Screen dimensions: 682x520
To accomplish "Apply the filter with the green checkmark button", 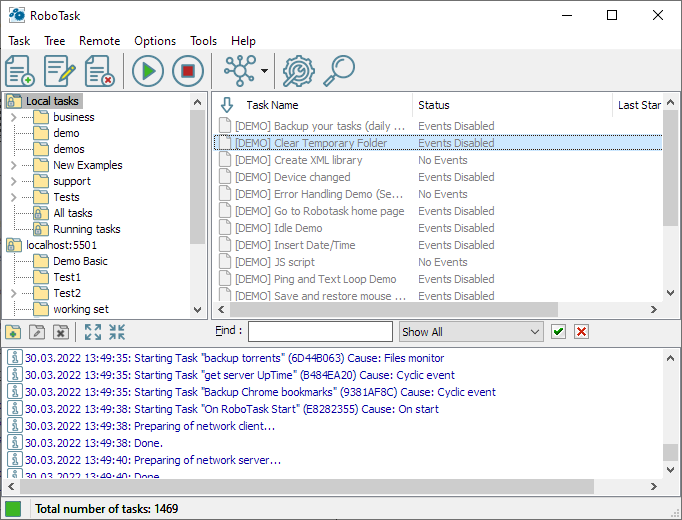I will click(558, 332).
